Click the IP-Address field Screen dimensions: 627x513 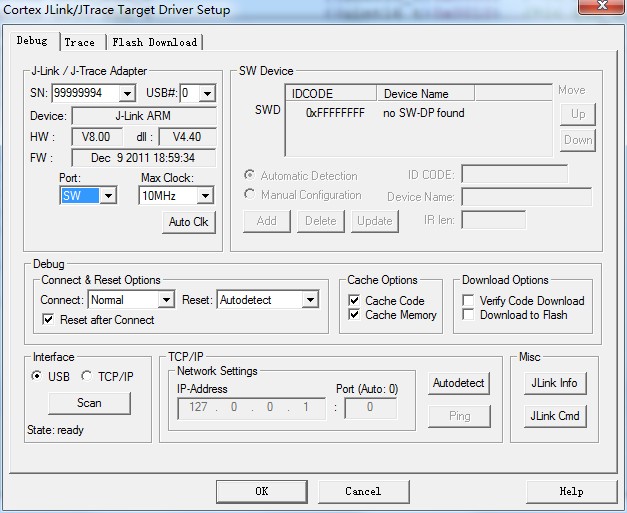(x=252, y=408)
